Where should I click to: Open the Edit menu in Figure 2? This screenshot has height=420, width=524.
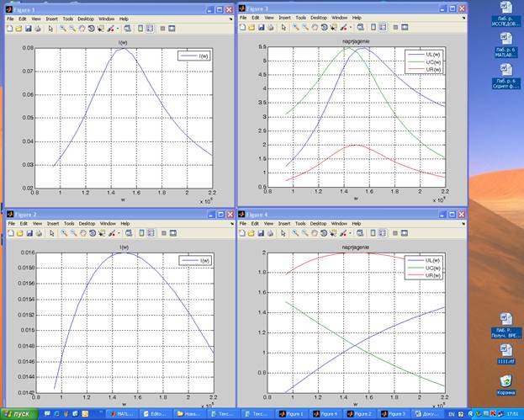24,224
